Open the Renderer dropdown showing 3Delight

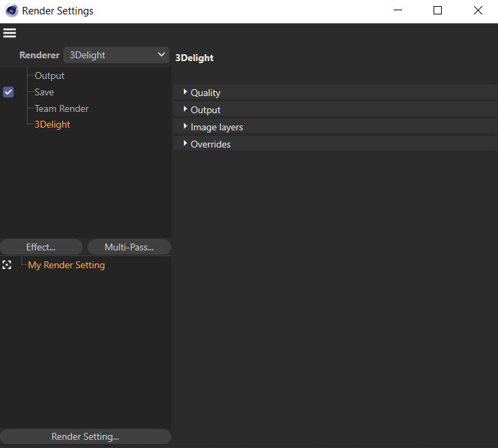[117, 55]
